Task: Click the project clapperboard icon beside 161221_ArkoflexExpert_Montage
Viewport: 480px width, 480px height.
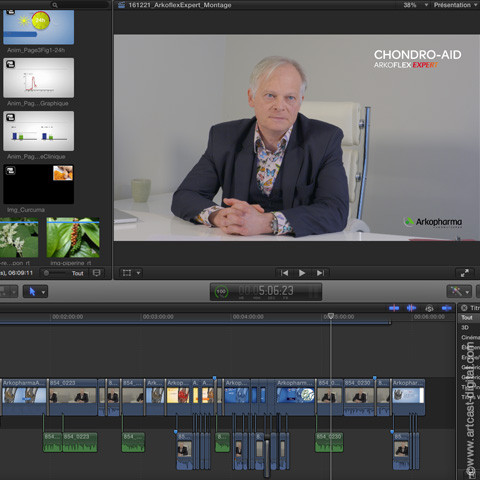Action: 121,5
